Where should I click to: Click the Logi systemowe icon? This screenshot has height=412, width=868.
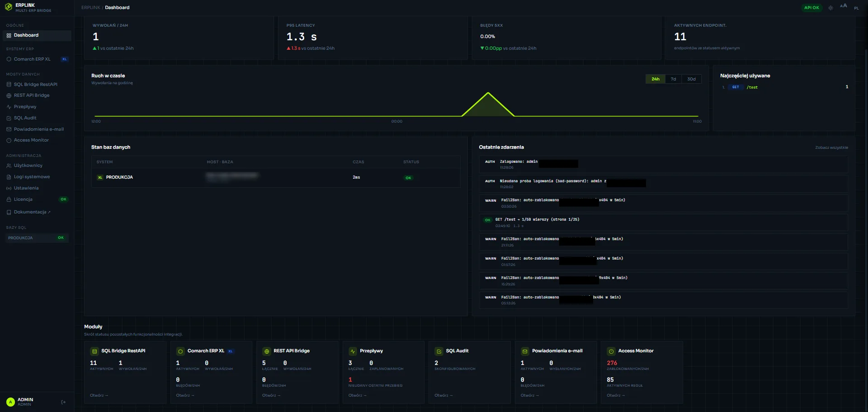pyautogui.click(x=9, y=177)
